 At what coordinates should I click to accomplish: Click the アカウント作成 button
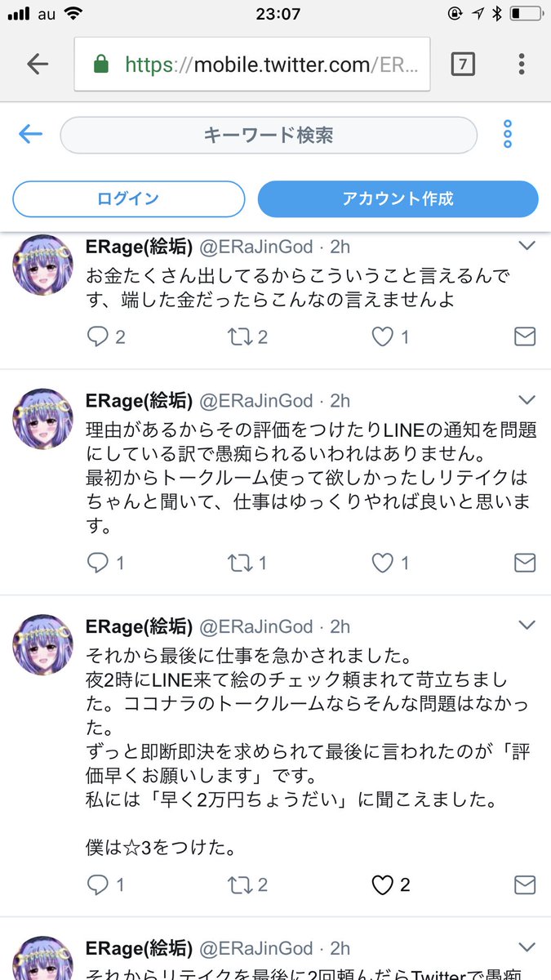click(x=398, y=198)
